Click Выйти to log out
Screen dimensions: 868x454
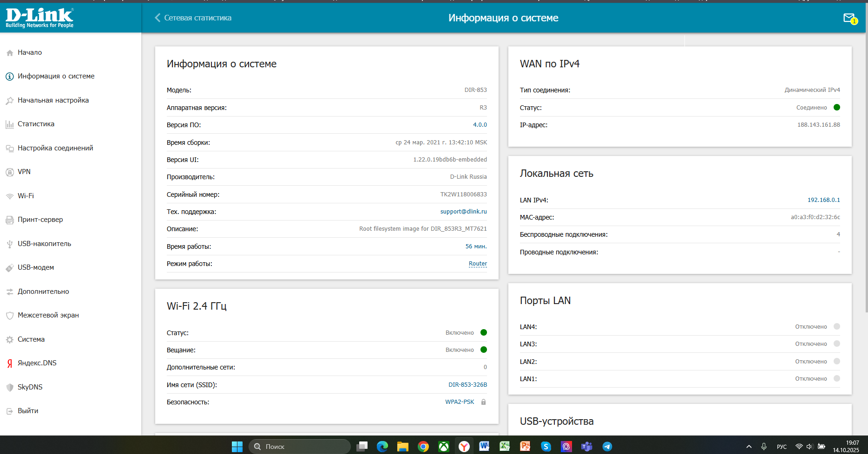[x=28, y=411]
